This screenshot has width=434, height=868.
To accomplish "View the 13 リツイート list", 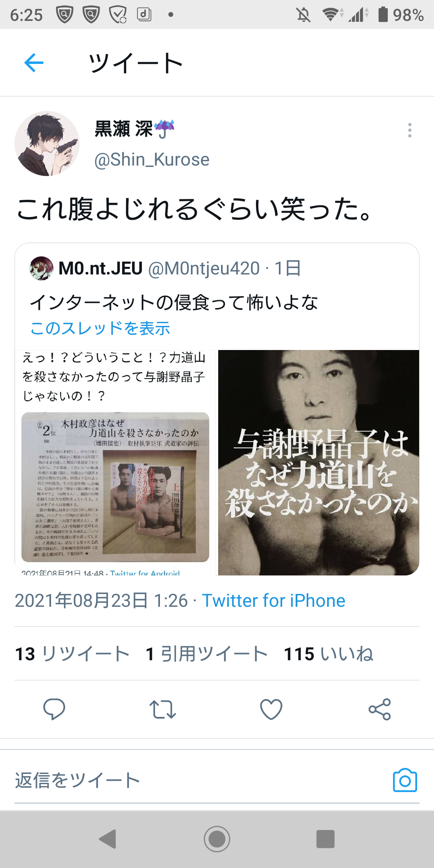I will pos(72,654).
